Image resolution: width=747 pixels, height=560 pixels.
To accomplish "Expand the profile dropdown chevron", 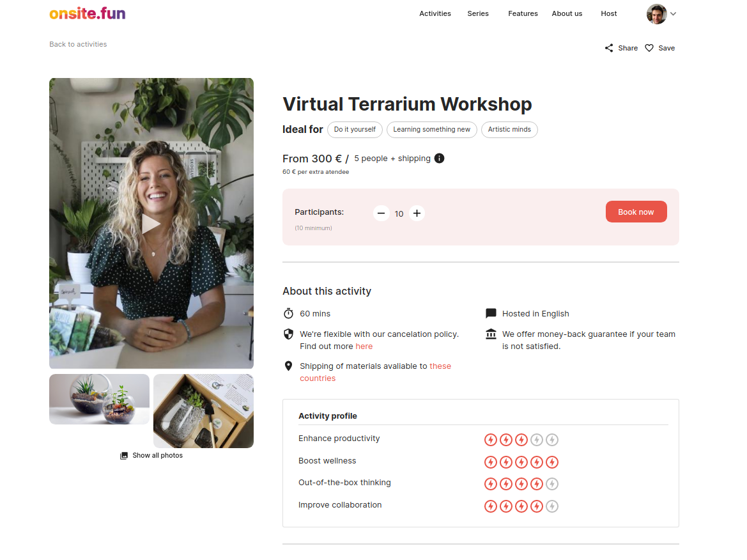I will (x=673, y=14).
